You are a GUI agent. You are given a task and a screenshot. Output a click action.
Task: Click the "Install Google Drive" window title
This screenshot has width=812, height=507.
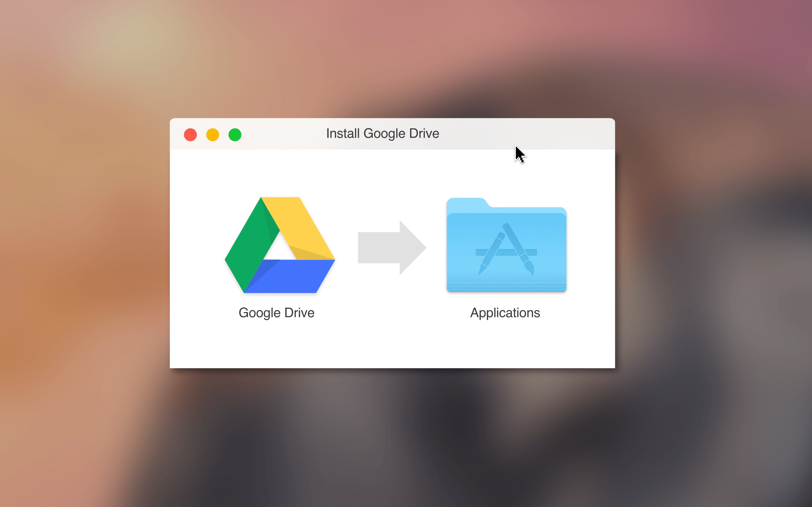click(383, 133)
